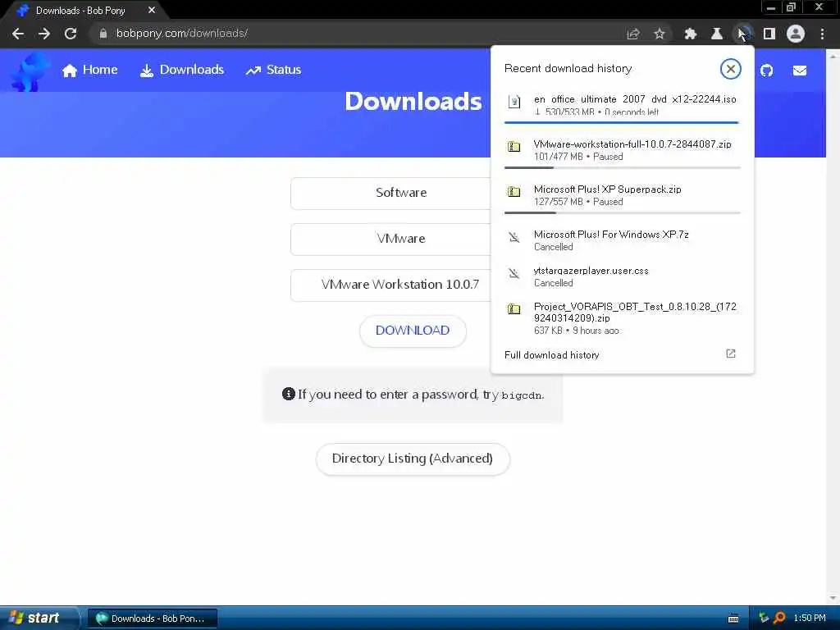Click the Bob Pony site logo
This screenshot has width=840, height=630.
coord(30,71)
